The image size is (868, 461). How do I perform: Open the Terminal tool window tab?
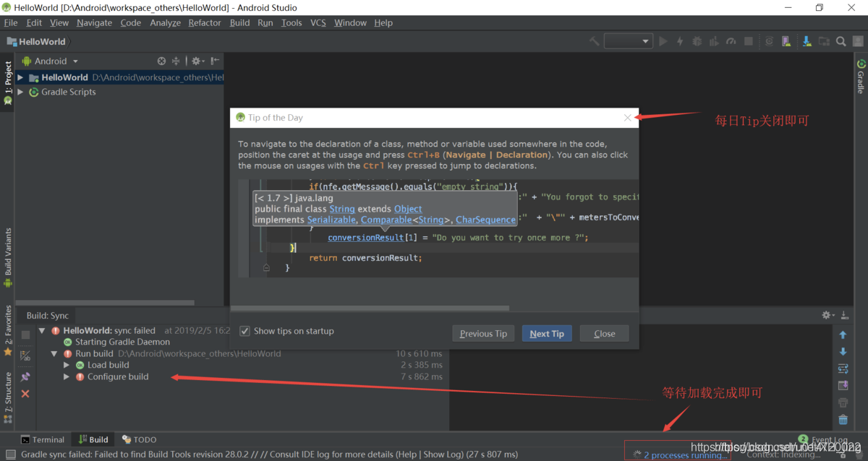tap(43, 439)
